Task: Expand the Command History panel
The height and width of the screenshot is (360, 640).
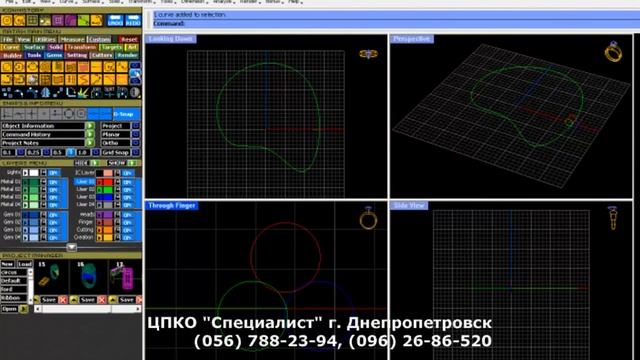Action: (90, 134)
